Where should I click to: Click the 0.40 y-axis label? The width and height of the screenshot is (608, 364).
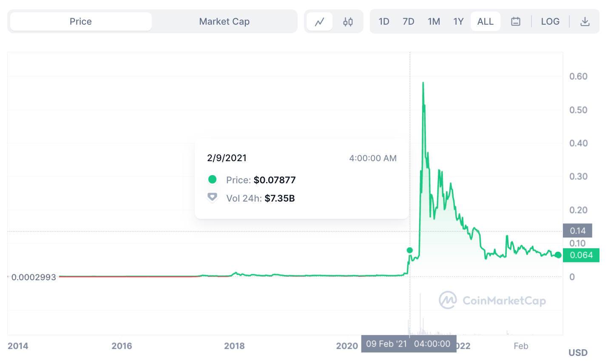pos(578,143)
